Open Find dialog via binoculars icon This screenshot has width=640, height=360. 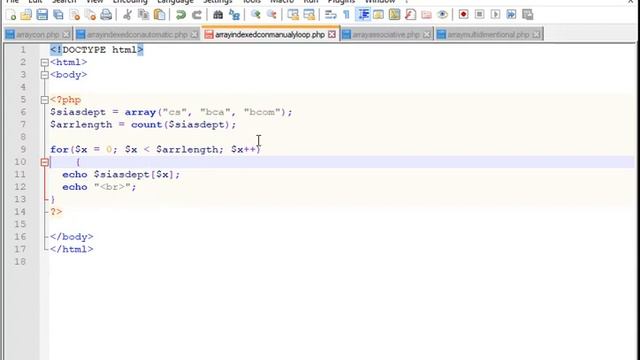coord(218,15)
